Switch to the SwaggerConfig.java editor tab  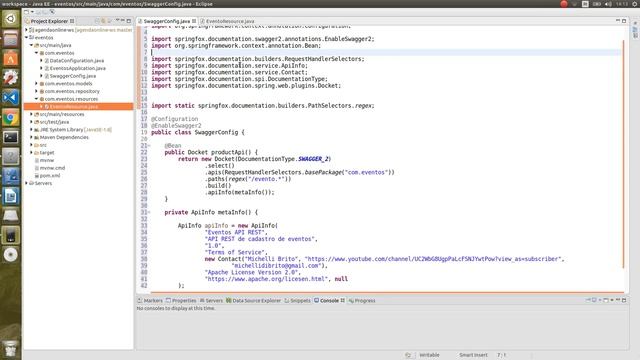coord(167,21)
